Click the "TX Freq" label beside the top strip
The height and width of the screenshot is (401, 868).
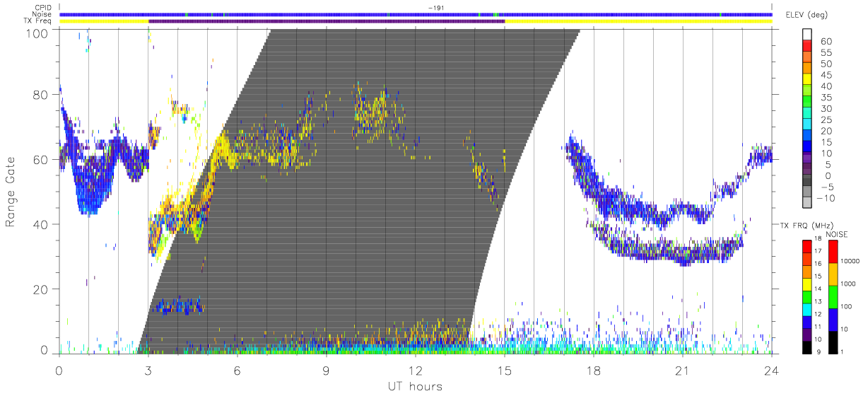(x=38, y=21)
